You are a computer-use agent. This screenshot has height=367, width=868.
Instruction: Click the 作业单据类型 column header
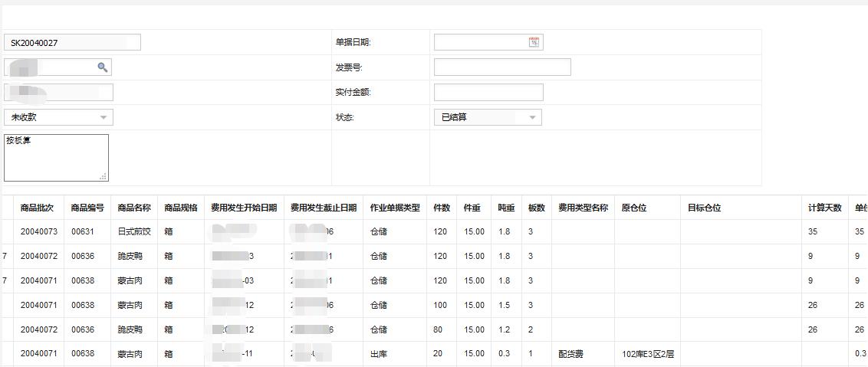pyautogui.click(x=395, y=208)
